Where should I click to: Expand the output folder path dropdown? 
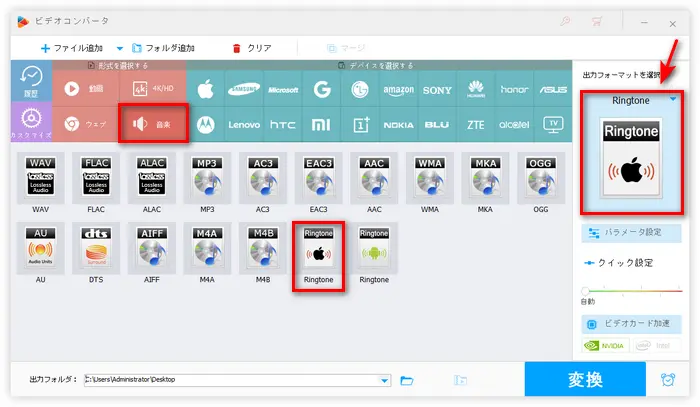point(385,380)
